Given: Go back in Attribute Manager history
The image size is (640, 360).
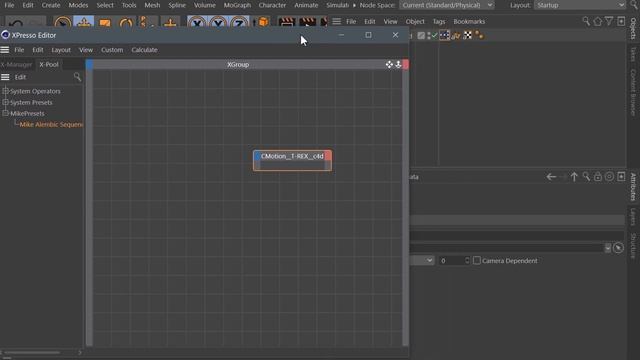Looking at the screenshot, I should (x=551, y=177).
